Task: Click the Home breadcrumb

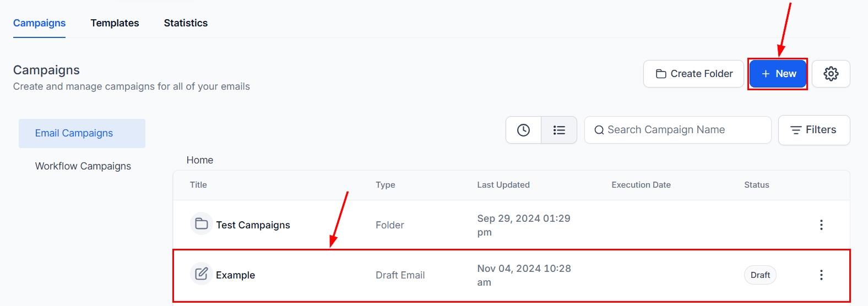Action: (199, 160)
